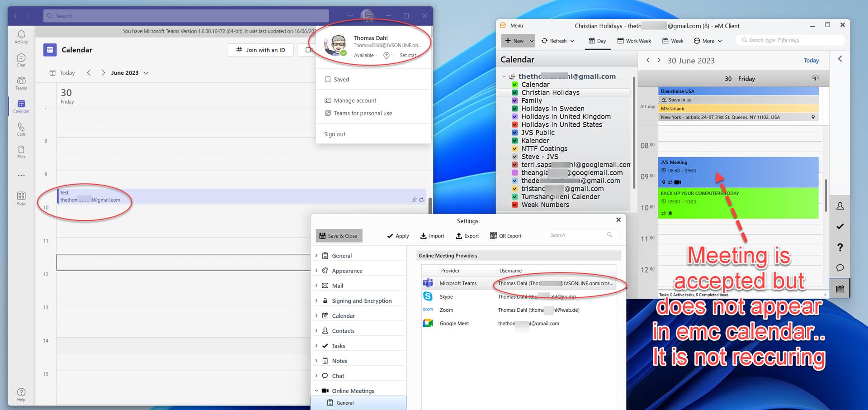This screenshot has width=868, height=410.
Task: Click Apply in Settings
Action: [x=398, y=236]
